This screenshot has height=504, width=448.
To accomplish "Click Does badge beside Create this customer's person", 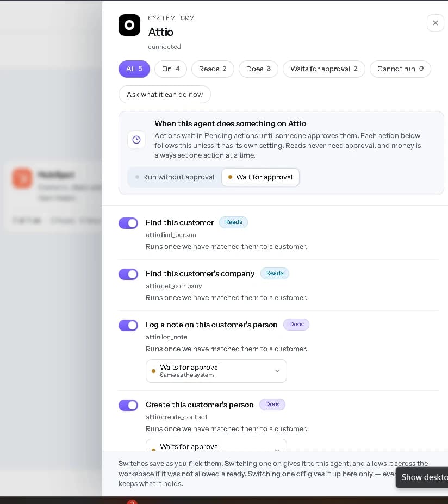I will pos(272,405).
